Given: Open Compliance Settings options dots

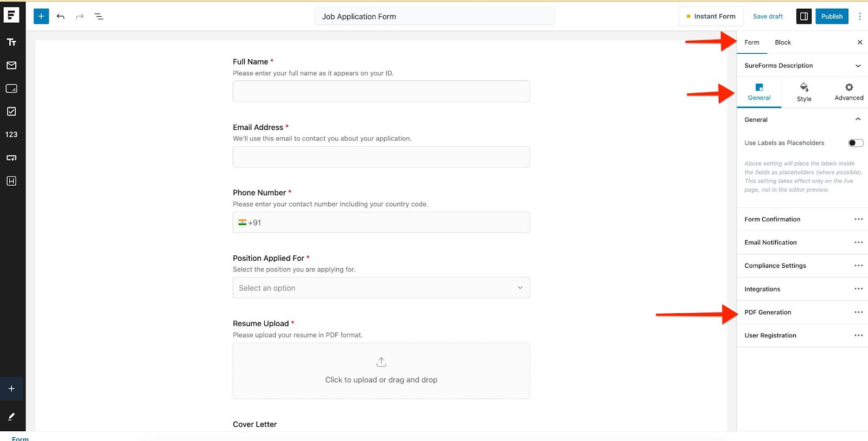Looking at the screenshot, I should 858,266.
